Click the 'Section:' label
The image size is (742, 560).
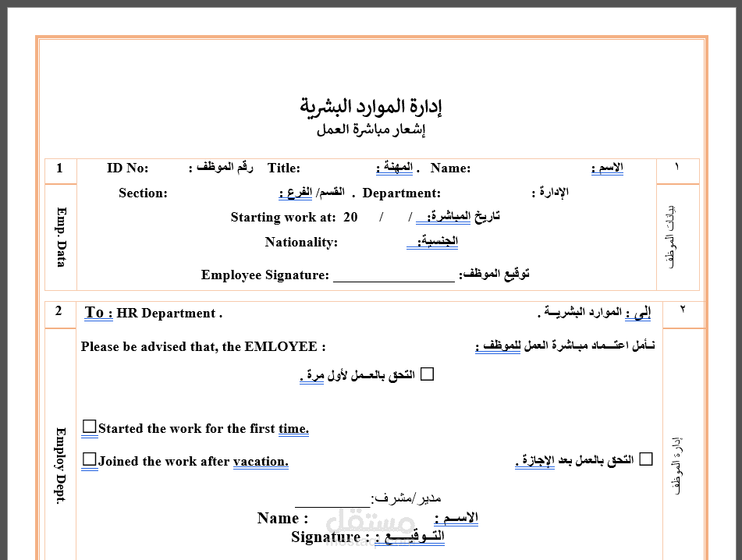(x=143, y=193)
